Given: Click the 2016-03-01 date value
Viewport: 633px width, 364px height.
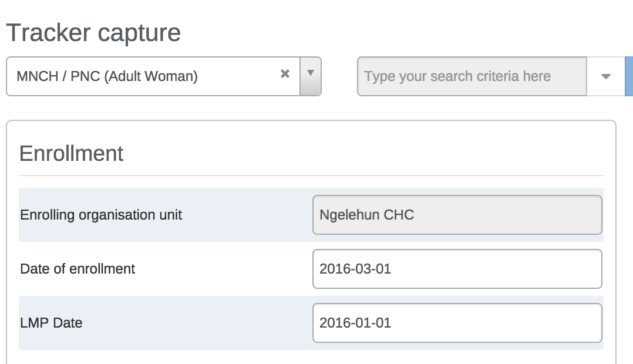Looking at the screenshot, I should point(355,269).
